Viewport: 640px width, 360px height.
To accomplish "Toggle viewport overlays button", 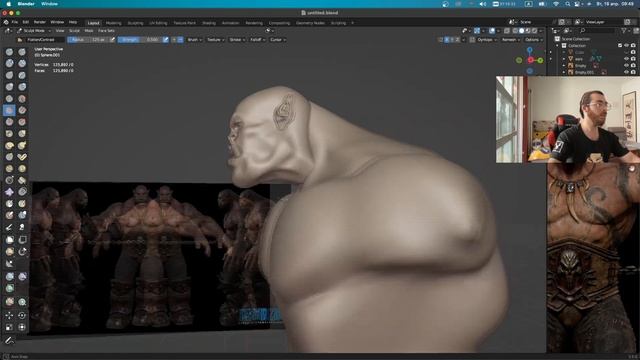I will click(492, 31).
